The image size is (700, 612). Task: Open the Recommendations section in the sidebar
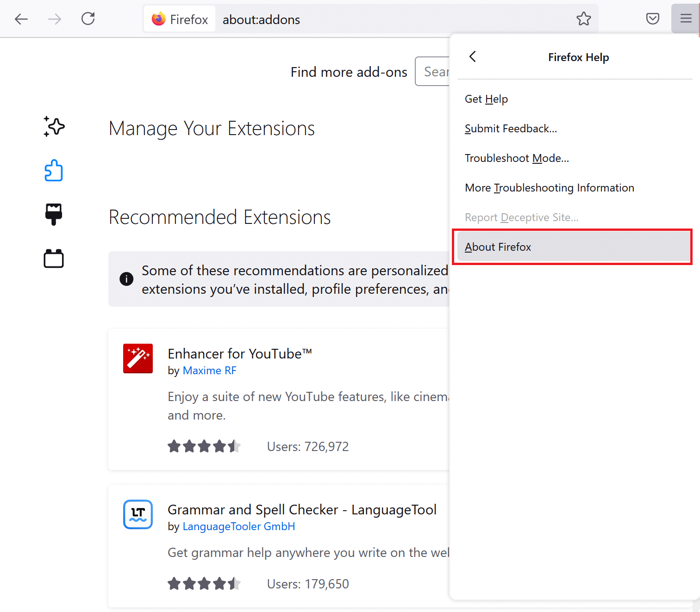[54, 126]
